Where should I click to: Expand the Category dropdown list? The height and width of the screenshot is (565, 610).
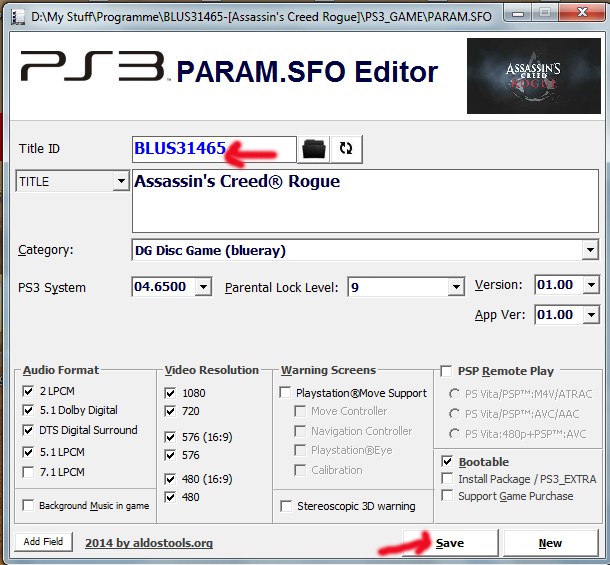pos(589,250)
